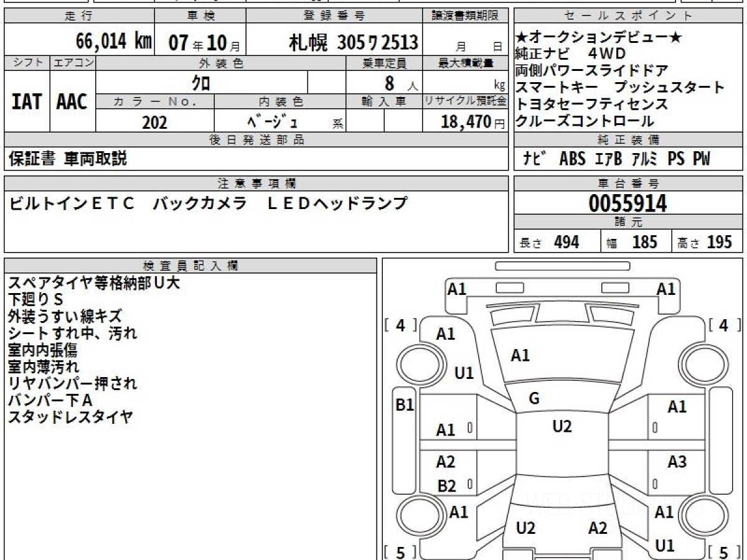Select registration number 札幌 305ワ2513
This screenshot has height=560, width=747.
(x=353, y=42)
